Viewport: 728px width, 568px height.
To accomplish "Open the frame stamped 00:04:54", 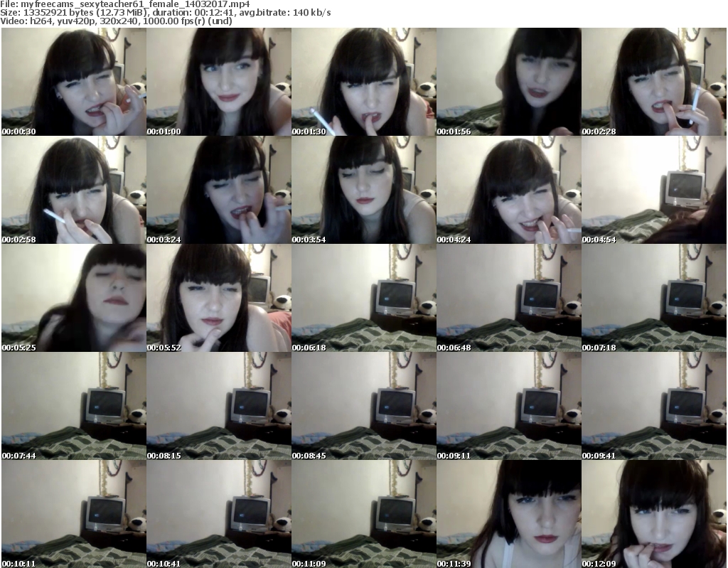I will pyautogui.click(x=654, y=190).
